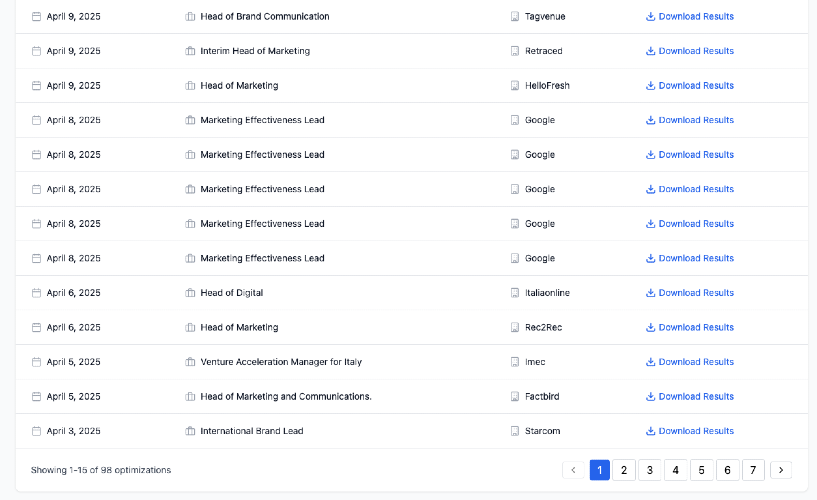Click the briefcase icon beside Head of Brand Communication

[x=190, y=17]
